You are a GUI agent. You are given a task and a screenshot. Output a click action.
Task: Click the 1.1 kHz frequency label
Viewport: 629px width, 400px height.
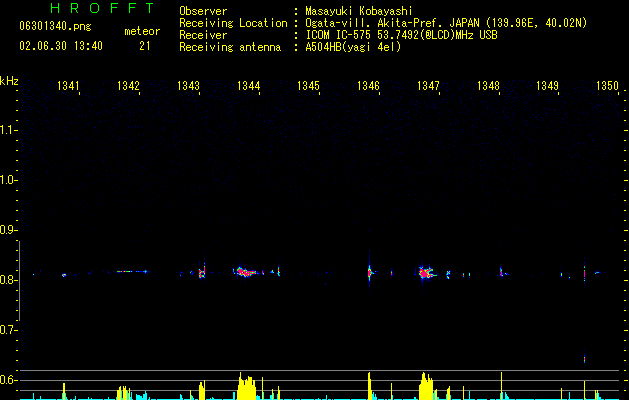8,130
